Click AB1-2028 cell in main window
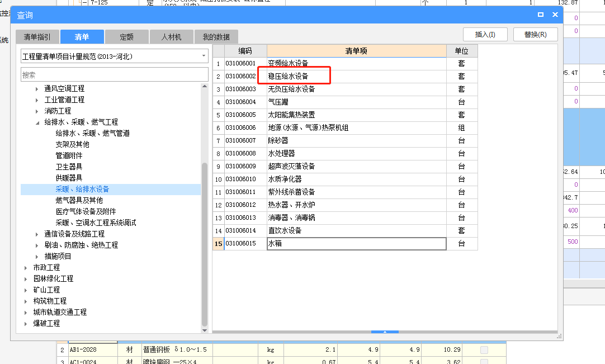 tap(93, 349)
